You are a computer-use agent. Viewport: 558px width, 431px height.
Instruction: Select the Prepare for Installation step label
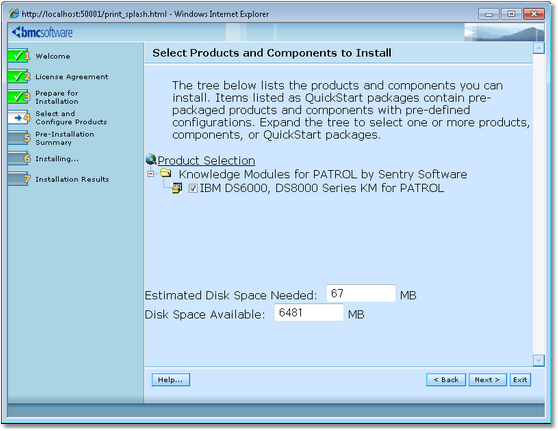coord(57,97)
